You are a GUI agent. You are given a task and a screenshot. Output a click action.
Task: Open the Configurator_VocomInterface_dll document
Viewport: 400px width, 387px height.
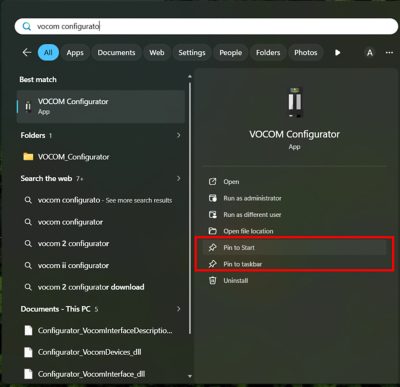101,374
